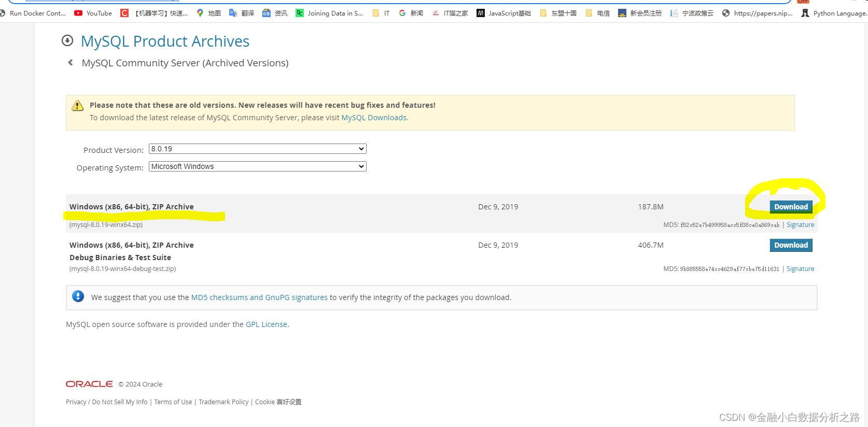Click the Debug Binaries & Test Suite text
The image size is (868, 427).
tap(120, 258)
